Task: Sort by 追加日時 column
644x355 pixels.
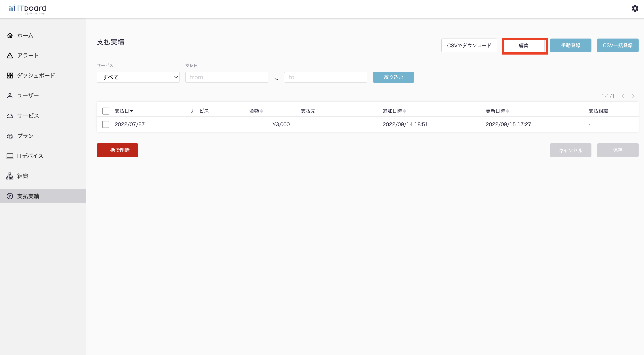Action: click(404, 111)
